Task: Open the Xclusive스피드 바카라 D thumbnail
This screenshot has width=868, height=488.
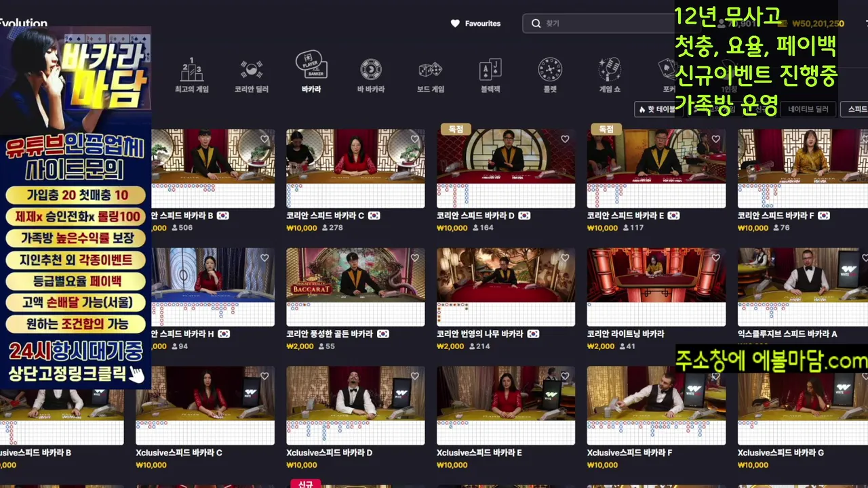Action: [355, 406]
